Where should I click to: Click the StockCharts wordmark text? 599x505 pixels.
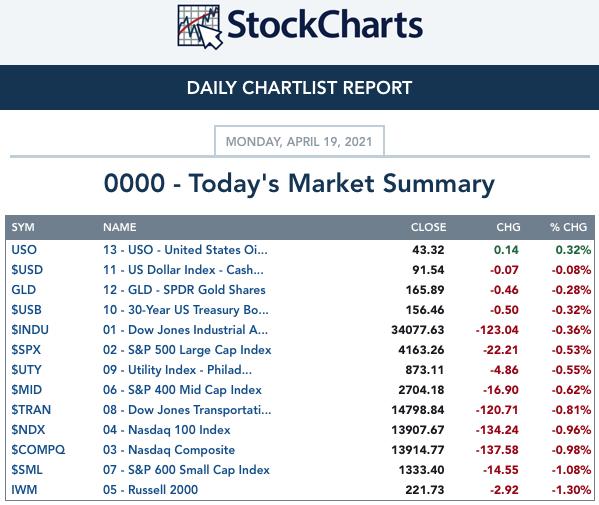325,25
